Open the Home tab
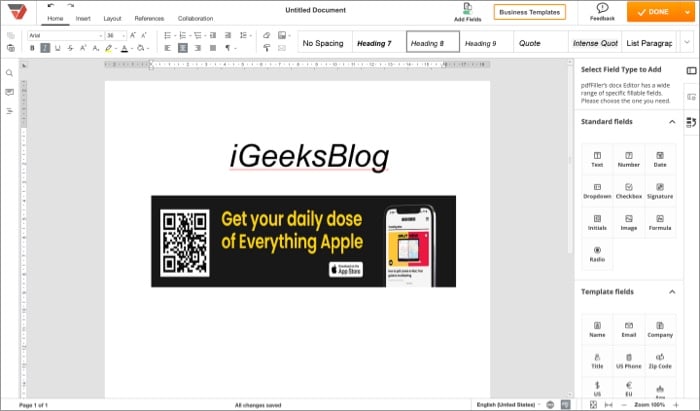This screenshot has width=700, height=411. [55, 18]
